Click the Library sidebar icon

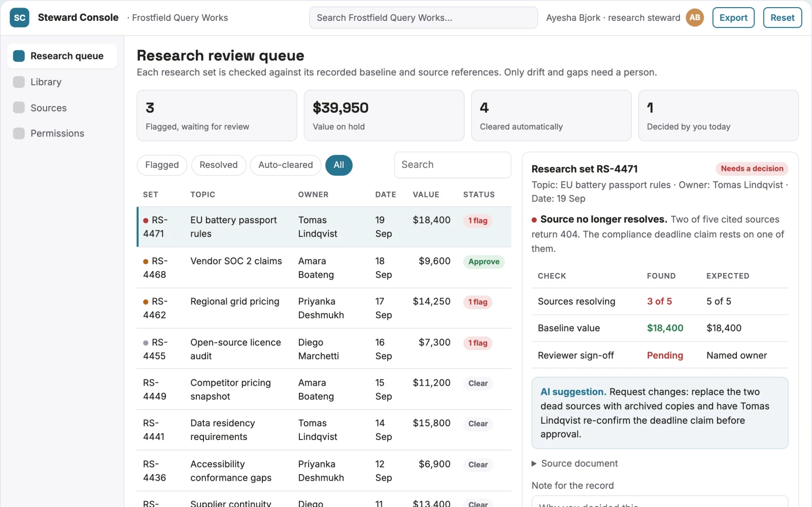click(x=19, y=82)
